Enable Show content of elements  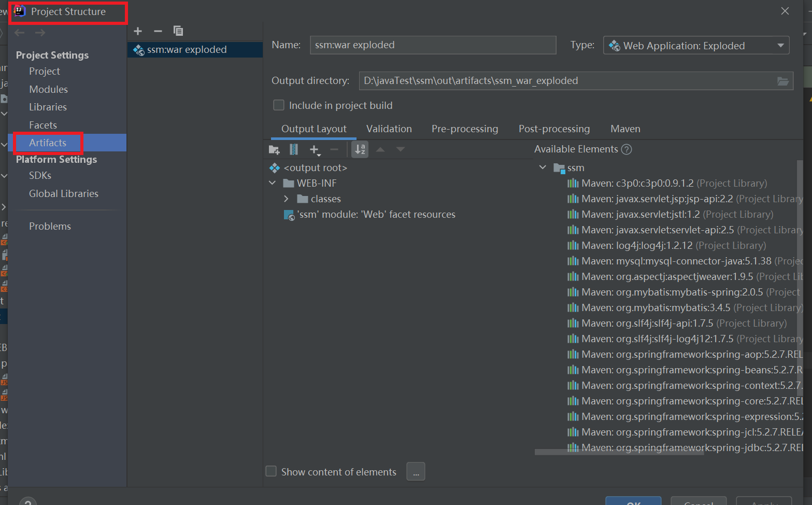point(271,471)
